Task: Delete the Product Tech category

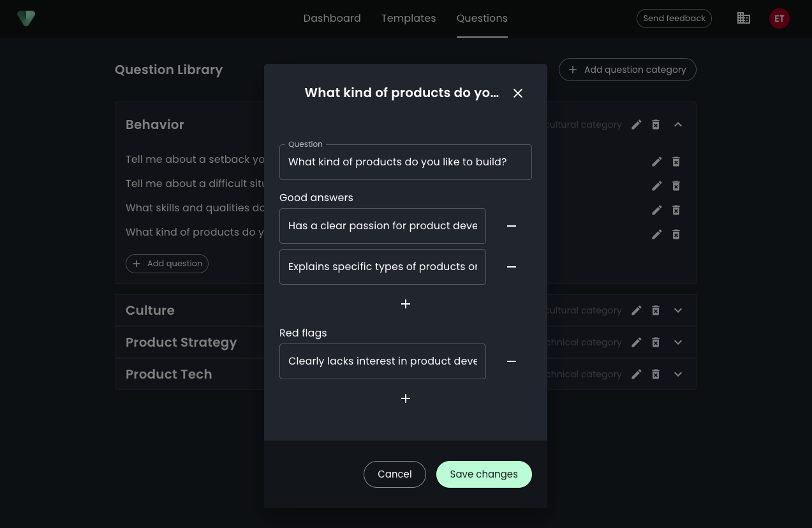Action: 656,374
